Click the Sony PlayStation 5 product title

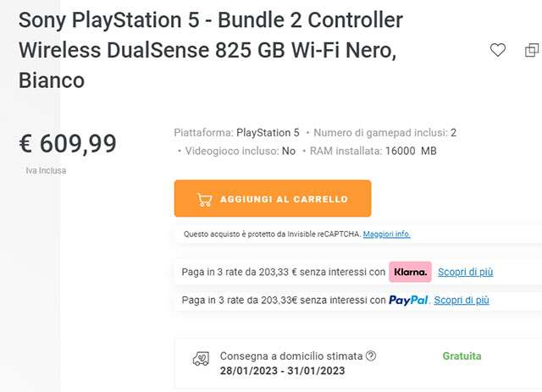click(x=210, y=50)
